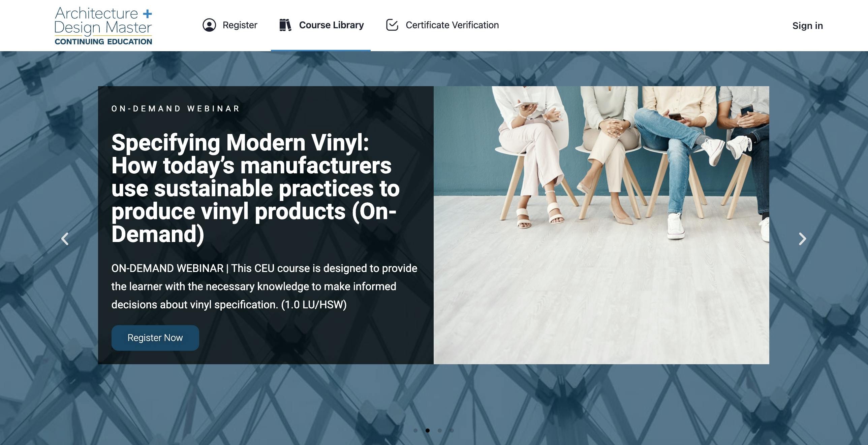868x445 pixels.
Task: Click the blue plus symbol in logo
Action: coord(147,14)
